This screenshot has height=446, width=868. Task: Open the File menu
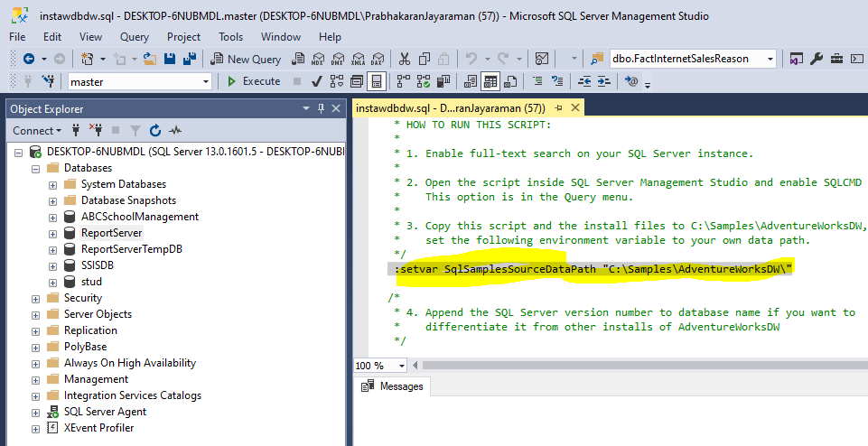[17, 36]
